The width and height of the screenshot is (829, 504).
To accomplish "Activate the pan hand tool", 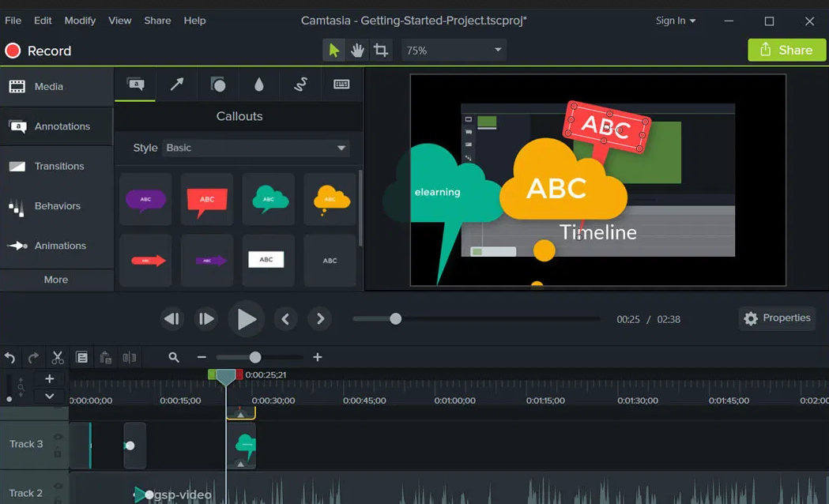I will (358, 51).
